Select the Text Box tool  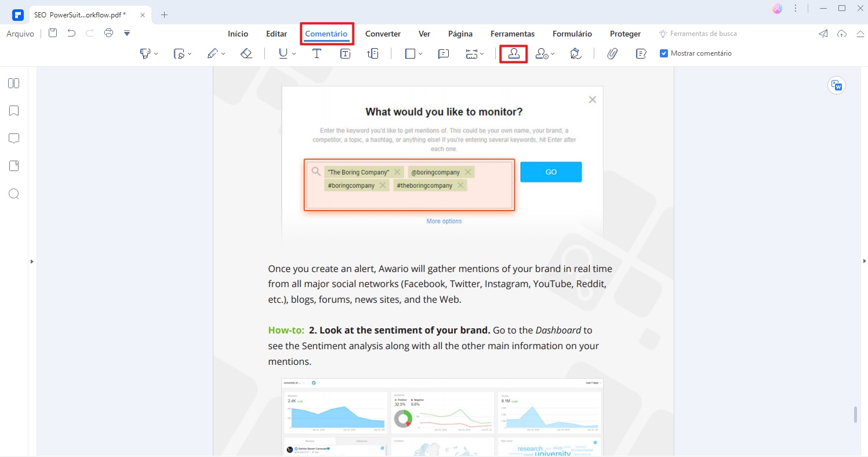(x=345, y=53)
